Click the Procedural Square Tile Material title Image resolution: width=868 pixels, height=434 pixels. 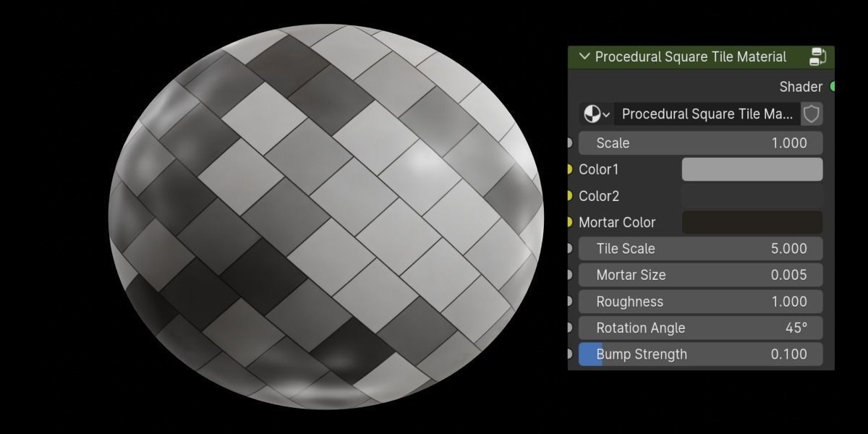[x=691, y=56]
